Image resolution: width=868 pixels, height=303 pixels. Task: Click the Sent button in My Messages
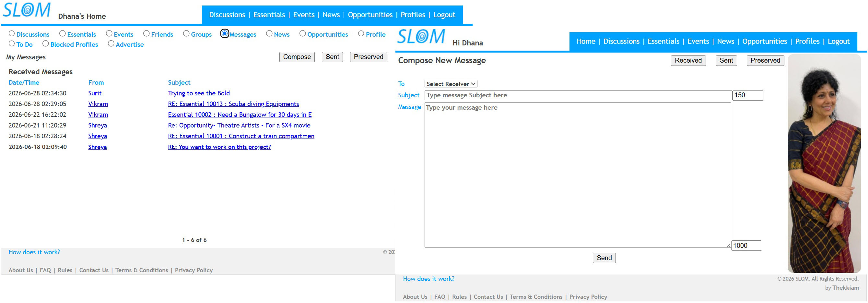(x=332, y=57)
